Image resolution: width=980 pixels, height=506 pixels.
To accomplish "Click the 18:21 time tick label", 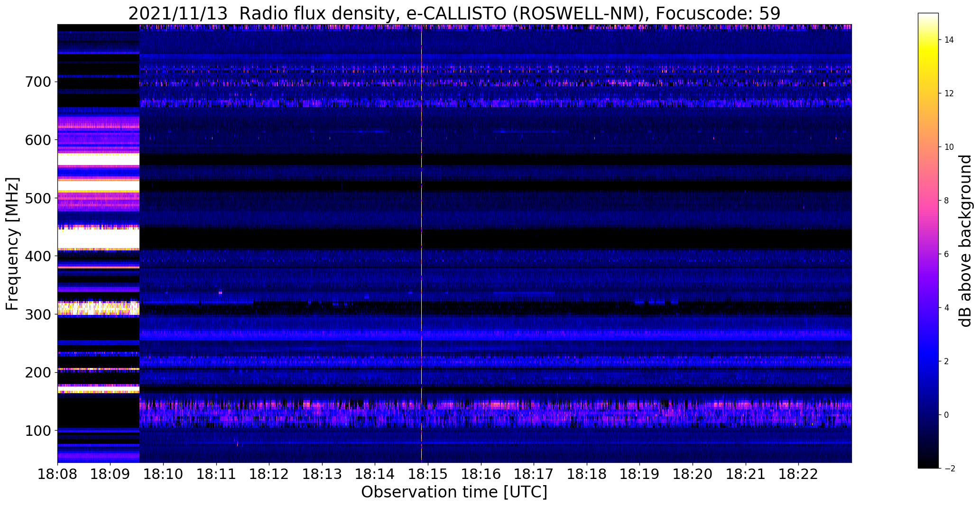I will pyautogui.click(x=746, y=474).
